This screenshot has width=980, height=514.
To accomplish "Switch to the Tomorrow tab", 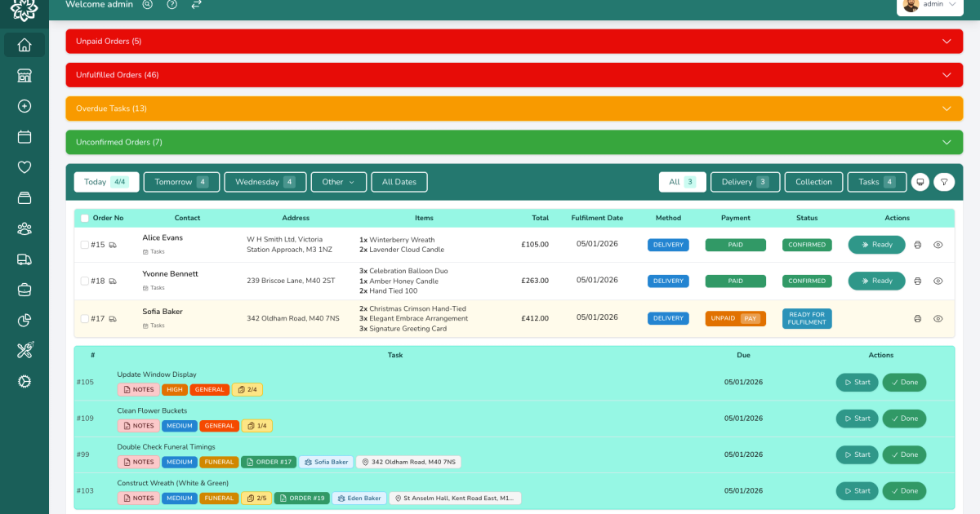I will click(181, 182).
